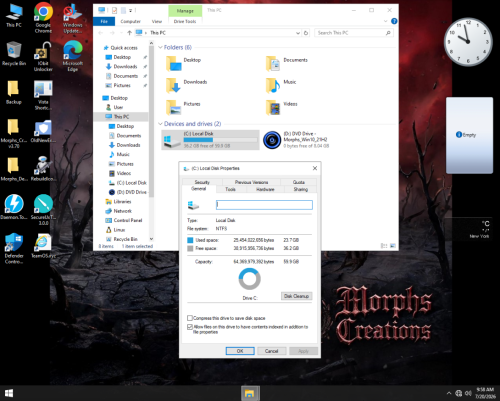Click the Cancel button in Properties dialog
This screenshot has height=401, width=500.
pyautogui.click(x=271, y=351)
